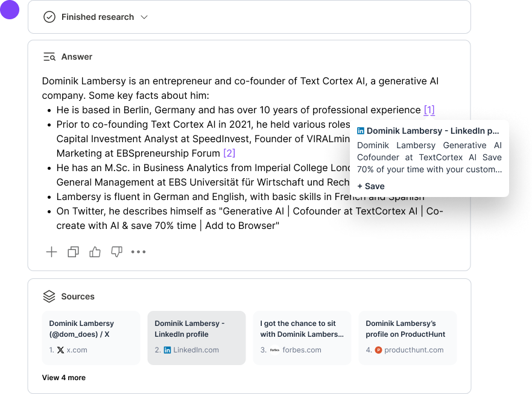Expand the Finished research chevron
The image size is (532, 394).
point(144,17)
